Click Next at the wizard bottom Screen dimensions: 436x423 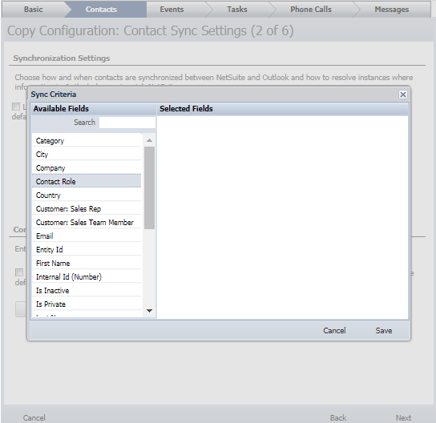point(403,418)
